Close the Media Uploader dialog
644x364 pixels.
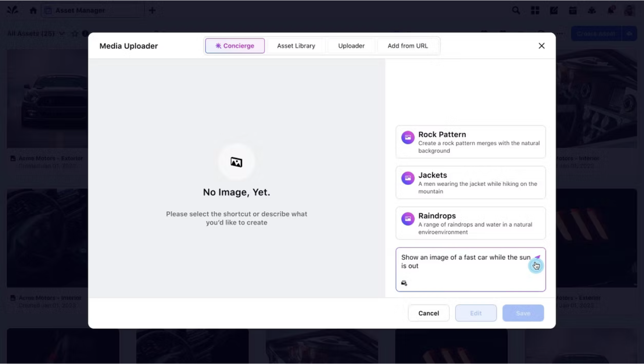[x=541, y=46]
